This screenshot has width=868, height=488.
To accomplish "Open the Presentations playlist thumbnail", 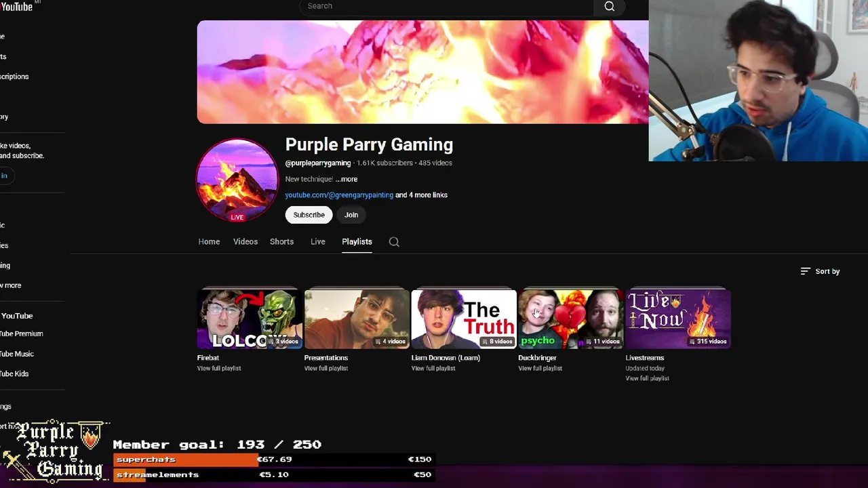I will pos(356,319).
